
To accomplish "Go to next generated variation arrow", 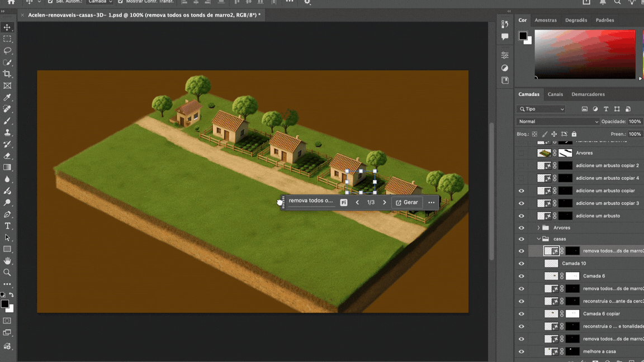I will (x=384, y=202).
